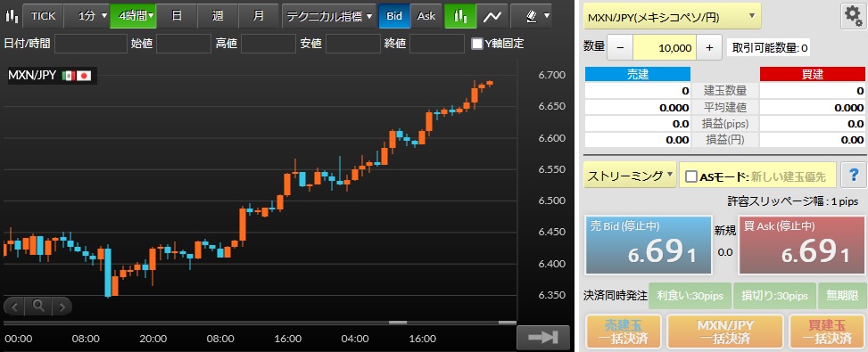The height and width of the screenshot is (352, 868).
Task: Toggle the ASモード checkbox
Action: coord(690,176)
